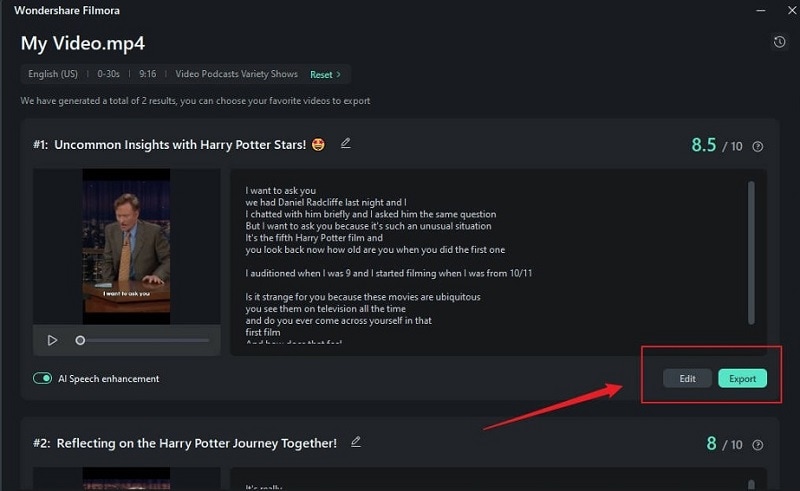Open the history icon at top right
This screenshot has height=491, width=800.
779,42
